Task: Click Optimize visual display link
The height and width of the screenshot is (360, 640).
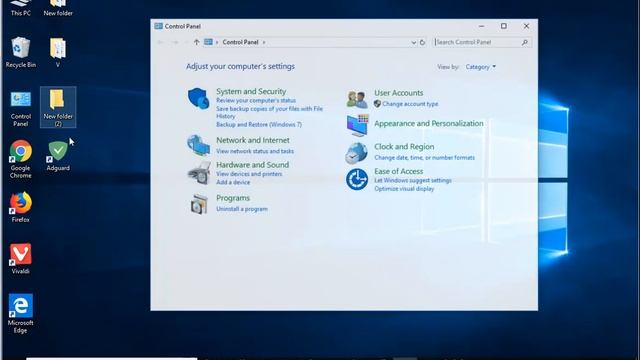Action: point(404,189)
